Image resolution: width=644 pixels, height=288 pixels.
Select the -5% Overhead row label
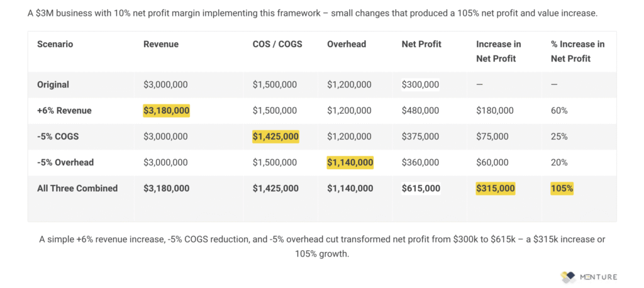tap(65, 162)
